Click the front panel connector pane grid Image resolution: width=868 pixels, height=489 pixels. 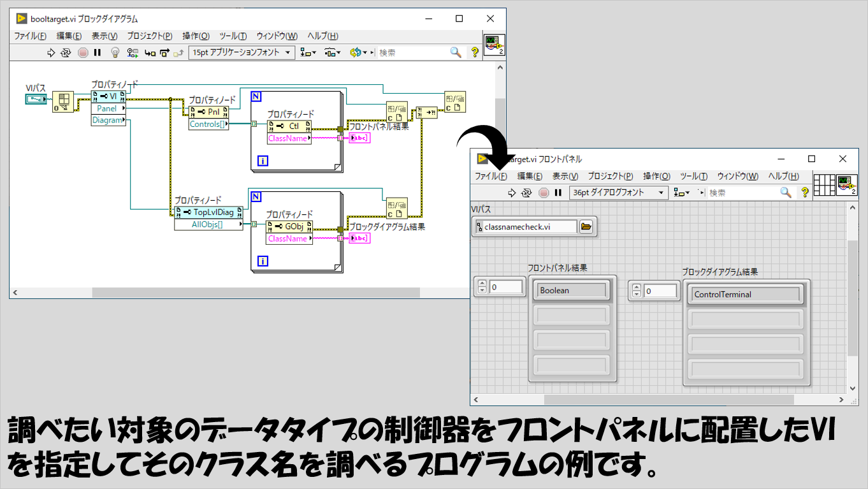(x=824, y=185)
